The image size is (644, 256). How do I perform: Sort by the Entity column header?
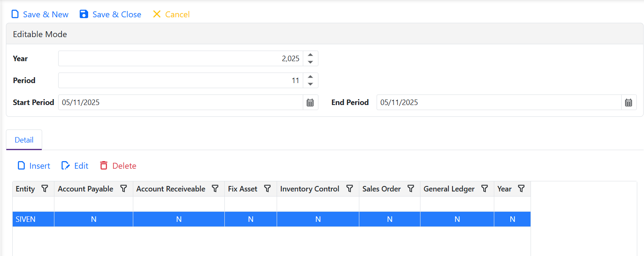coord(25,189)
